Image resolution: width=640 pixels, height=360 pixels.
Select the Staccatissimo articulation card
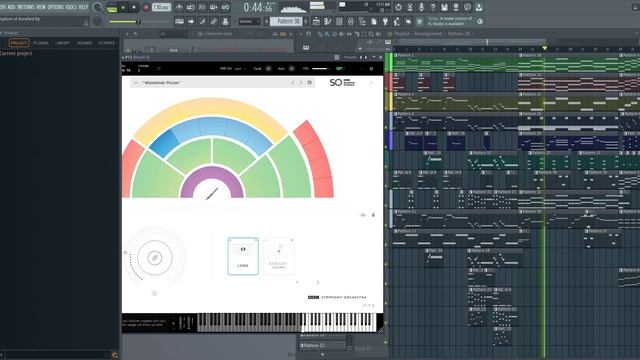coord(279,256)
